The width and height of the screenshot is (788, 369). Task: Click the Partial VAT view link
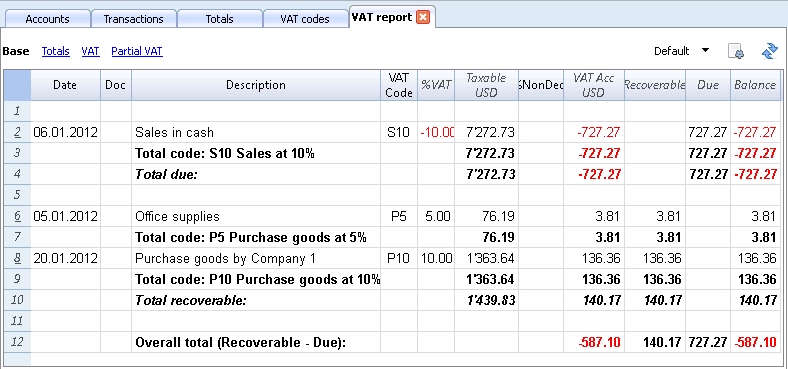click(x=137, y=51)
